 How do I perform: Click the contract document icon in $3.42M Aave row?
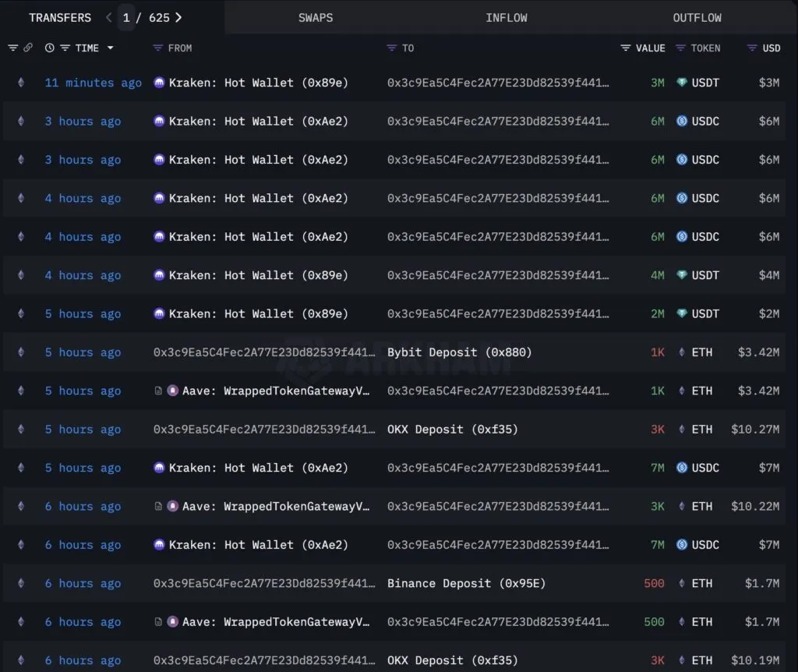click(158, 391)
